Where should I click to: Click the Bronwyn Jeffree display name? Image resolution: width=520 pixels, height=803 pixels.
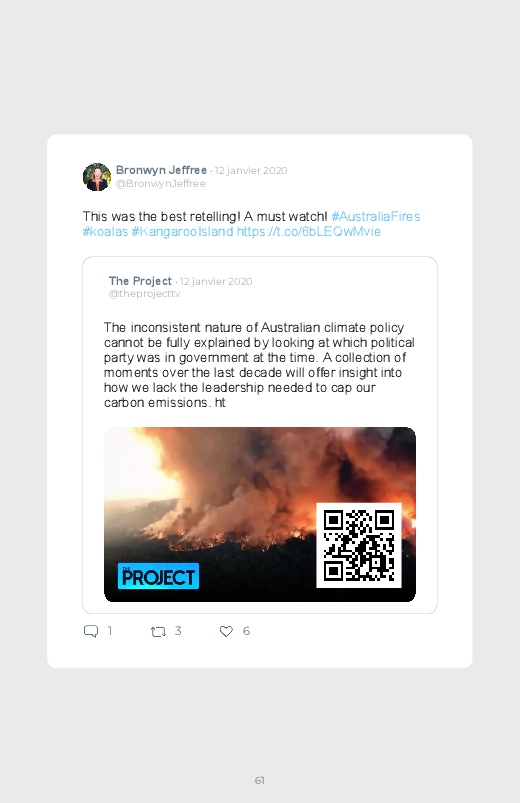click(x=161, y=170)
